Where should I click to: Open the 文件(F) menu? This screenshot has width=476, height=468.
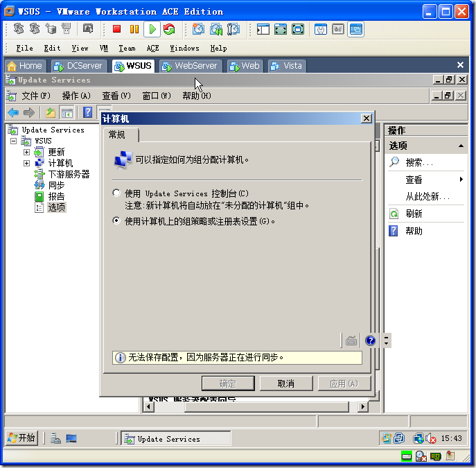coord(36,96)
